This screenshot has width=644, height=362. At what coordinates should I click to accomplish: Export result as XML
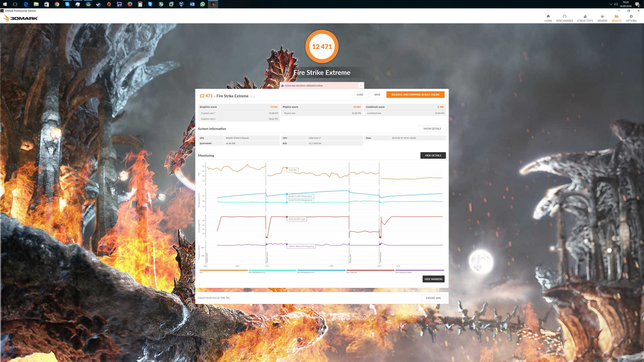(433, 298)
